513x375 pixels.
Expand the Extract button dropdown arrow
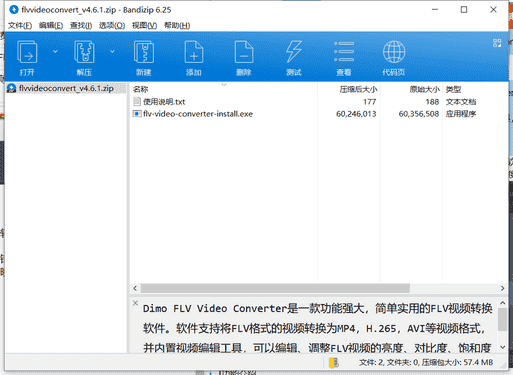click(x=112, y=51)
